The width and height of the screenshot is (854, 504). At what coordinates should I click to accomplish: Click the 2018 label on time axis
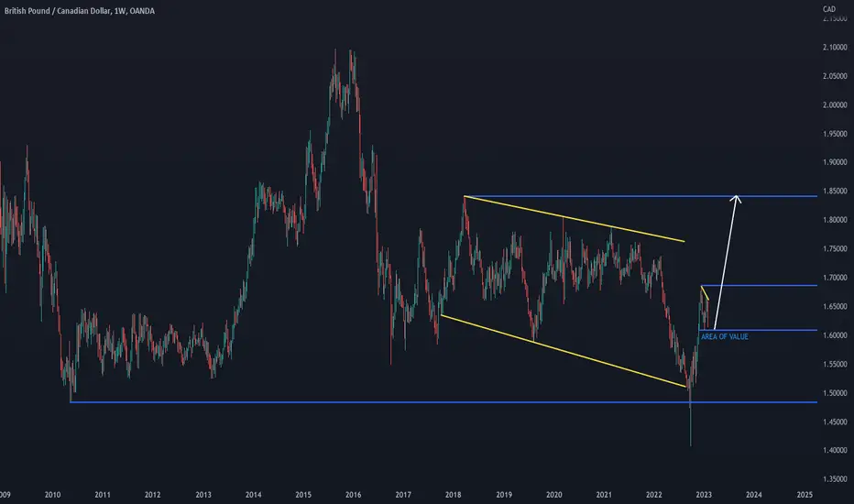[454, 495]
